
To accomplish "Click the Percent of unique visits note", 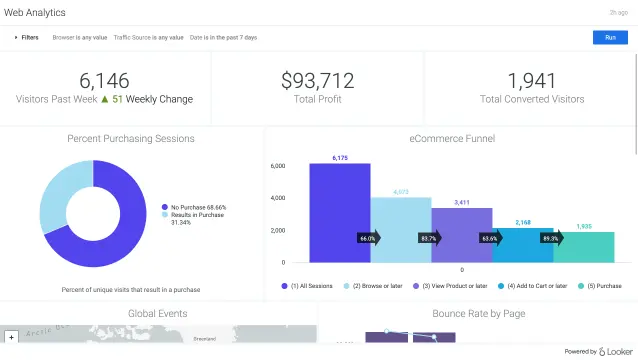I will pyautogui.click(x=131, y=290).
